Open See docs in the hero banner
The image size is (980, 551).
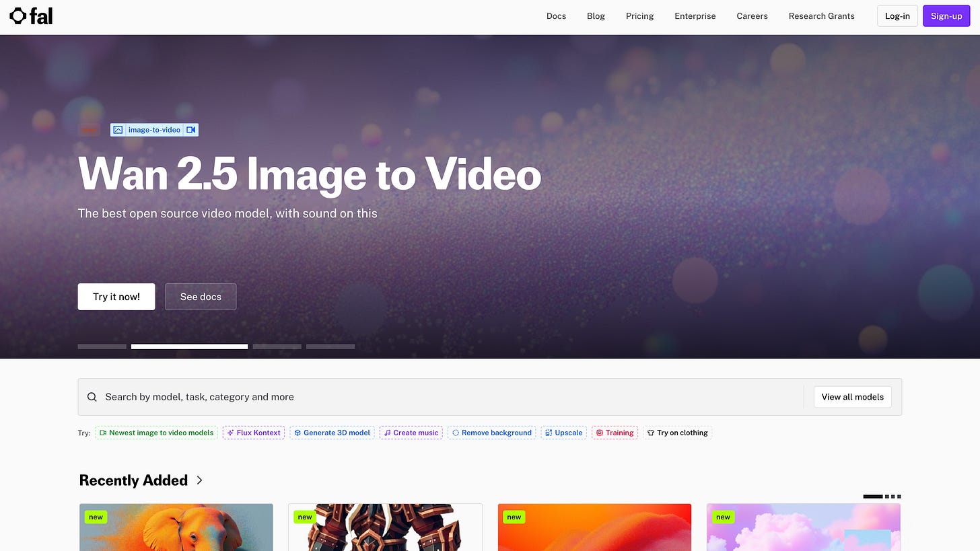click(x=201, y=297)
